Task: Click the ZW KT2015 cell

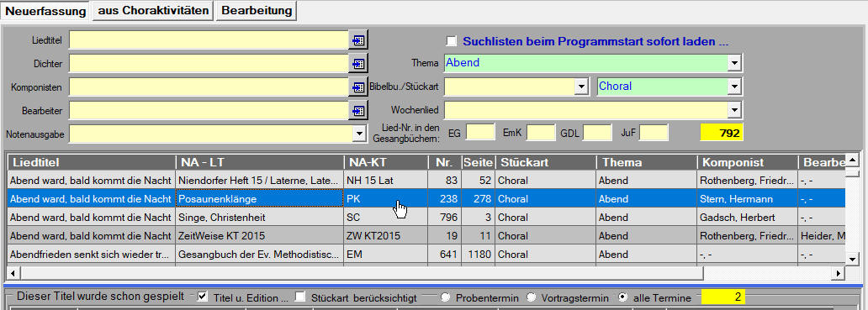Action: [x=386, y=236]
